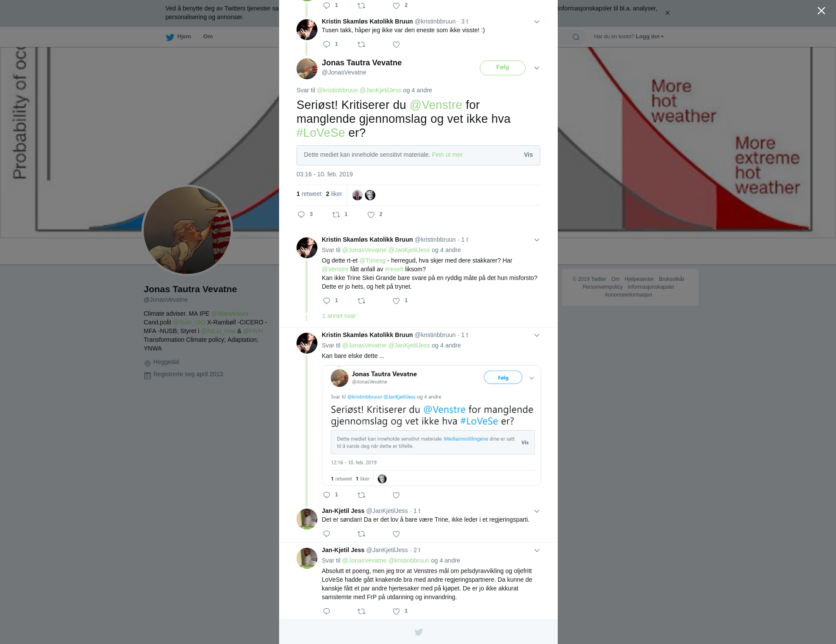Screen dimensions: 836x644
Task: Like Jan-Kjetil Jess's 'Absolutt et poeng' tweet
Action: point(396,611)
